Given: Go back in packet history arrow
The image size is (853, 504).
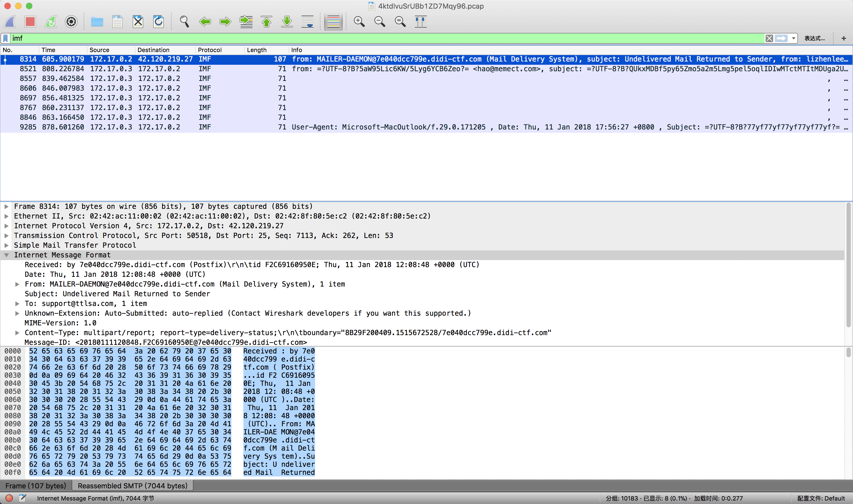Looking at the screenshot, I should point(205,22).
